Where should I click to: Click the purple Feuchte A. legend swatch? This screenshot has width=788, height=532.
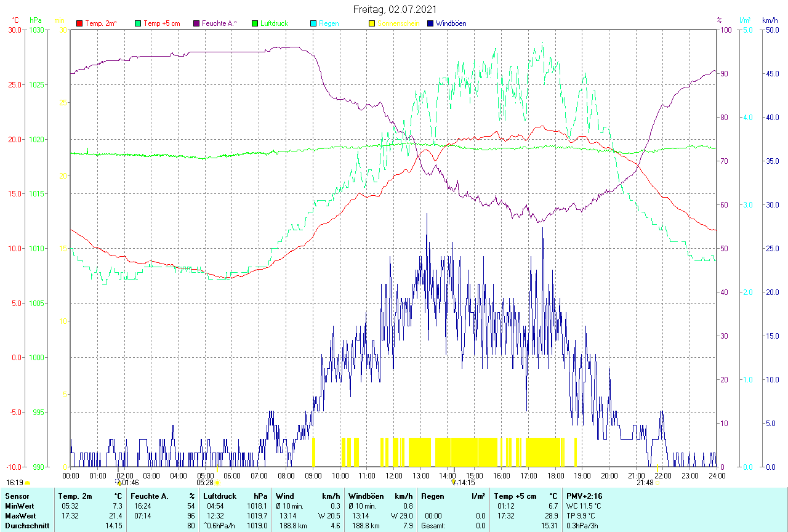(x=196, y=23)
